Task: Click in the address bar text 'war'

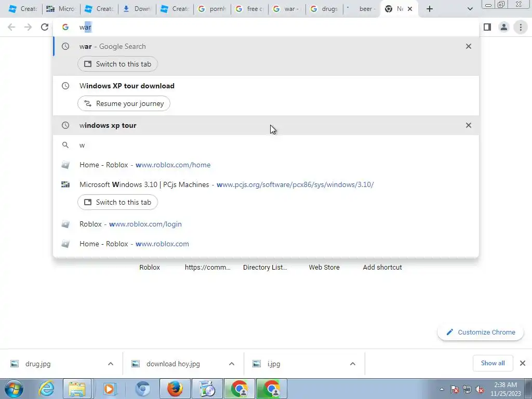Action: [86, 27]
